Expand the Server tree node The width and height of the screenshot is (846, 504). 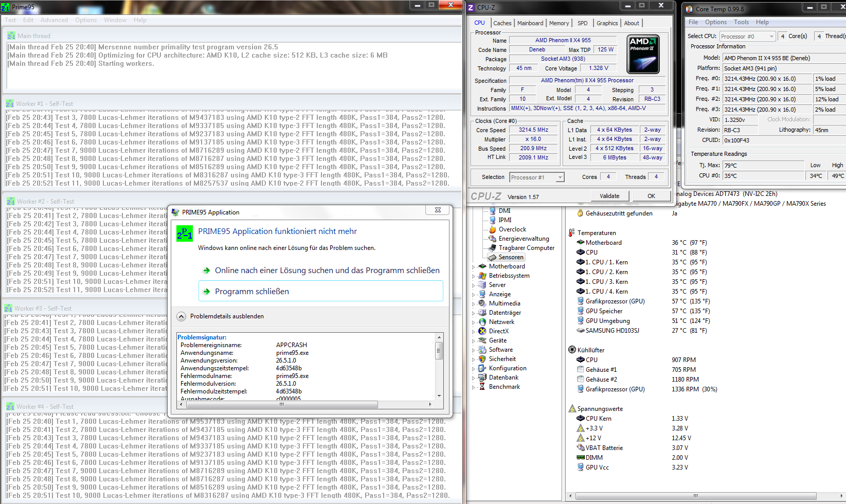pyautogui.click(x=474, y=285)
